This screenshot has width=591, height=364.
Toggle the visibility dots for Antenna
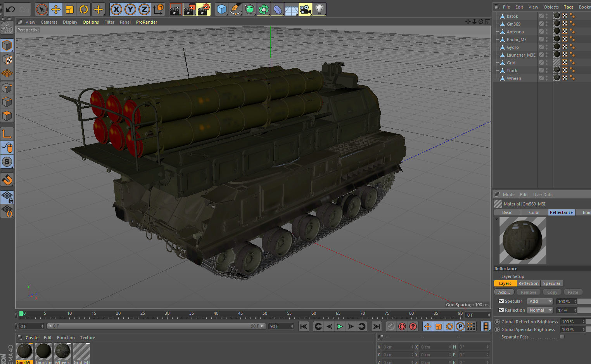click(547, 31)
